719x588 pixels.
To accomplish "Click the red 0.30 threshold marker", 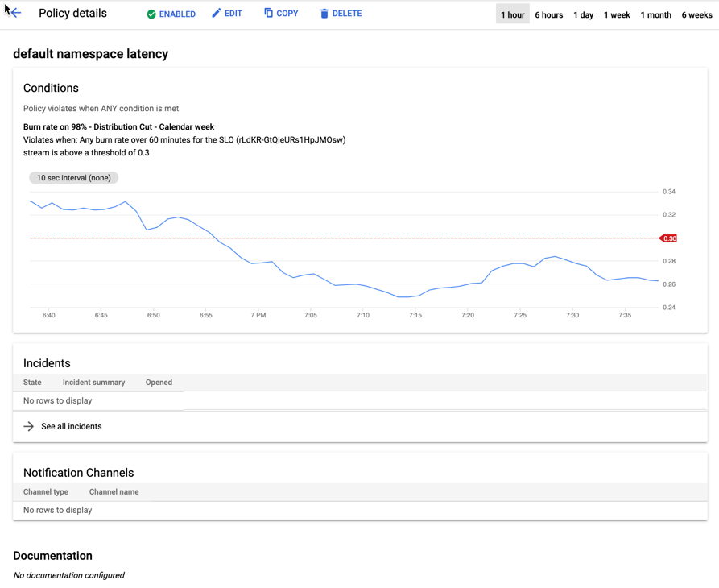I will [x=668, y=238].
